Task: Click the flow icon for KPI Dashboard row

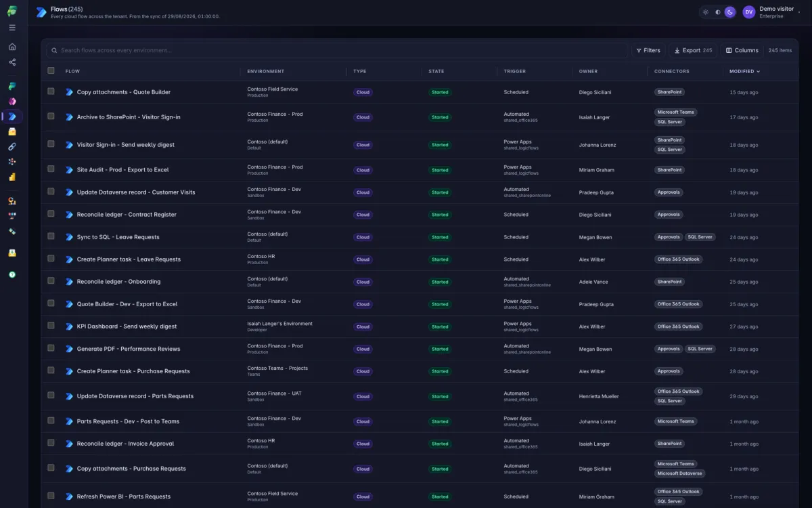Action: click(x=69, y=326)
